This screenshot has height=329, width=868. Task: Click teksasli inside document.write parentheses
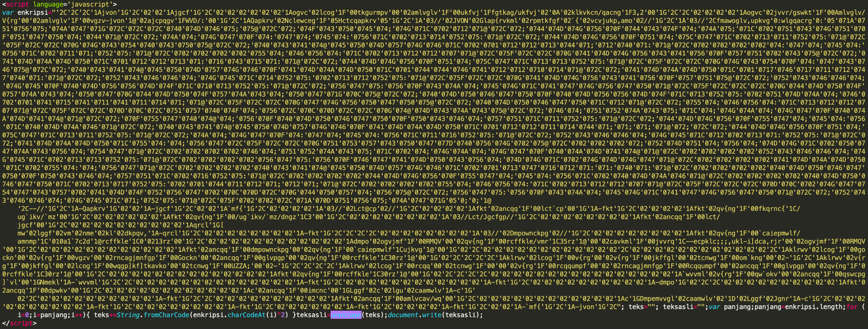click(x=460, y=315)
